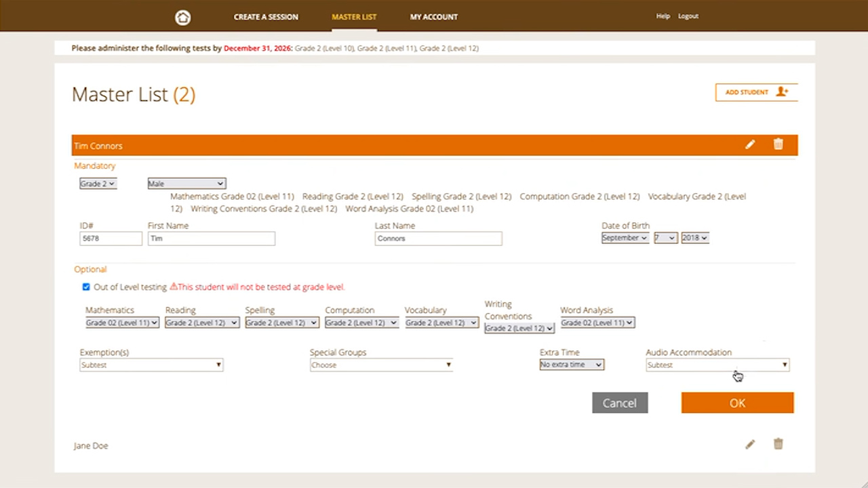Click the Logout link
Screen dimensions: 868x488
pyautogui.click(x=688, y=16)
